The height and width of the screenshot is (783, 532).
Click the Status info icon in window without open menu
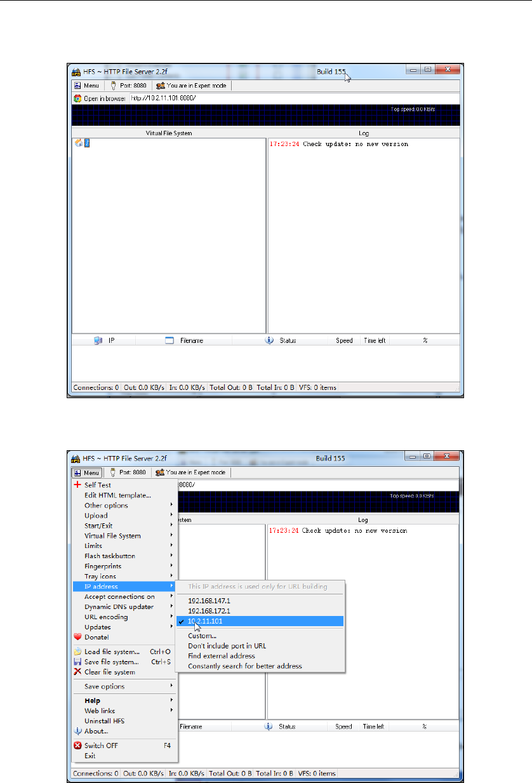[x=269, y=340]
